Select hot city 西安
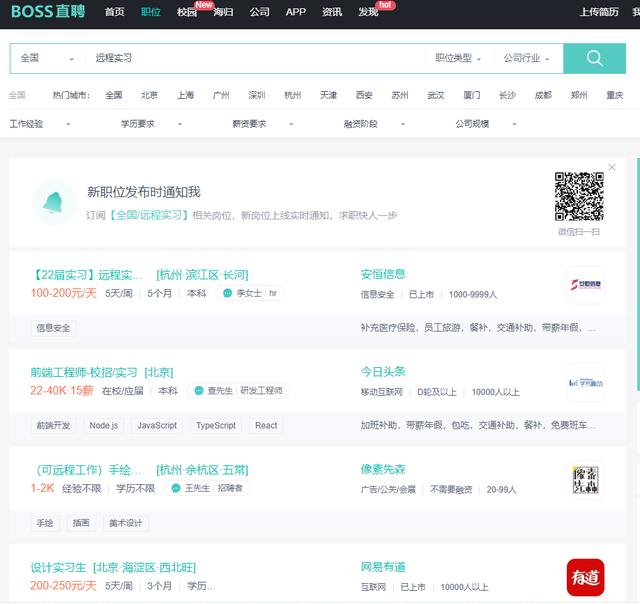This screenshot has width=640, height=604. click(364, 95)
